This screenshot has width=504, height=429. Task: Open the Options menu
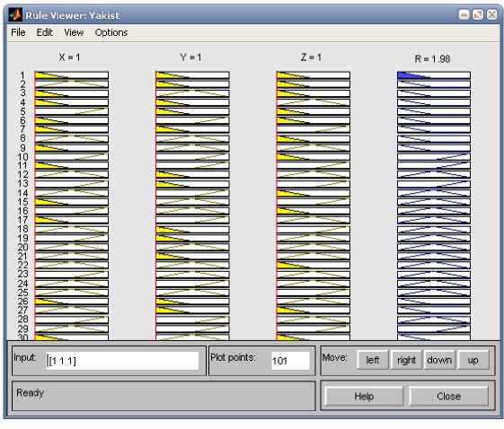click(111, 32)
